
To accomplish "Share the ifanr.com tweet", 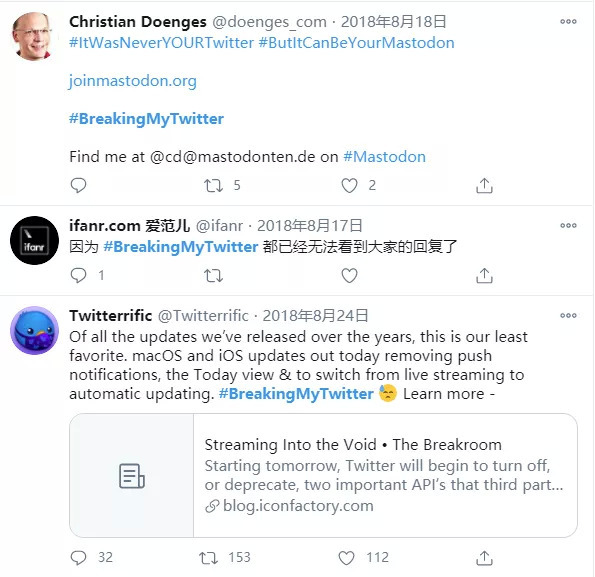I will (484, 275).
